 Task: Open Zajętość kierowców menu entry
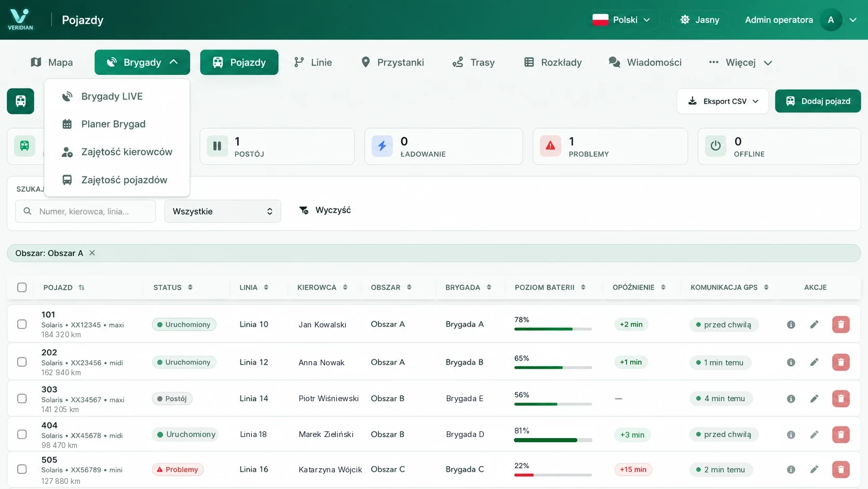117,152
